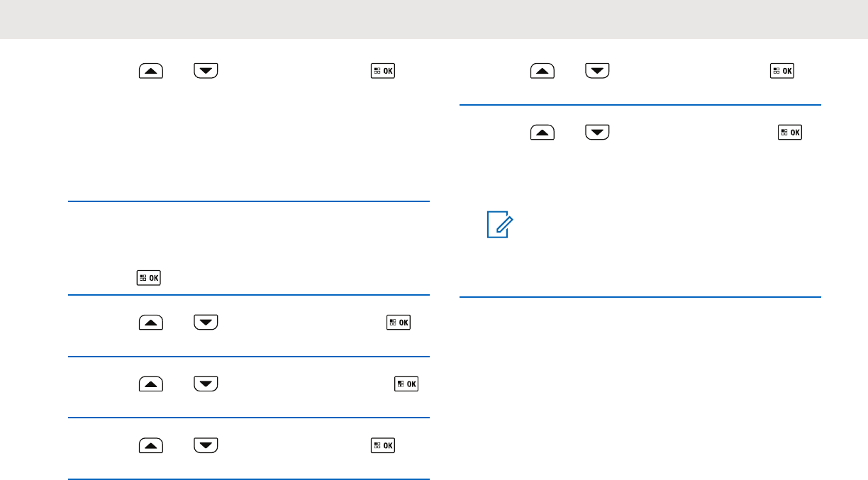Click the down arrow in the left column's top row
The height and width of the screenshot is (480, 868).
tap(206, 71)
